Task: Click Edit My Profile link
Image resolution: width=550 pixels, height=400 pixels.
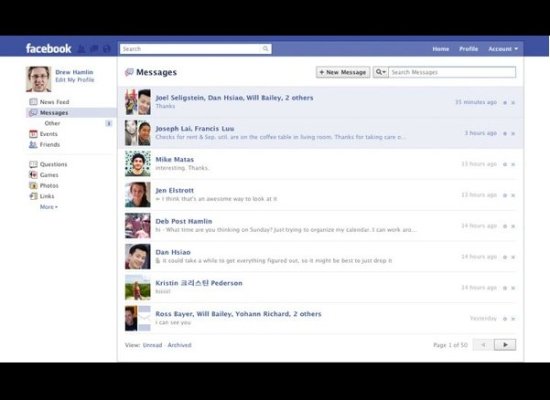Action: [x=75, y=80]
